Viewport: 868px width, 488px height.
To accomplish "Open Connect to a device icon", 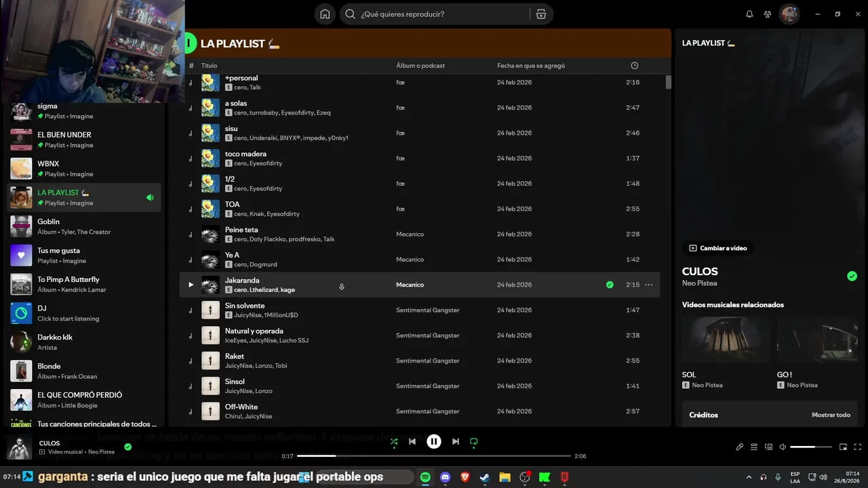I will (x=768, y=447).
